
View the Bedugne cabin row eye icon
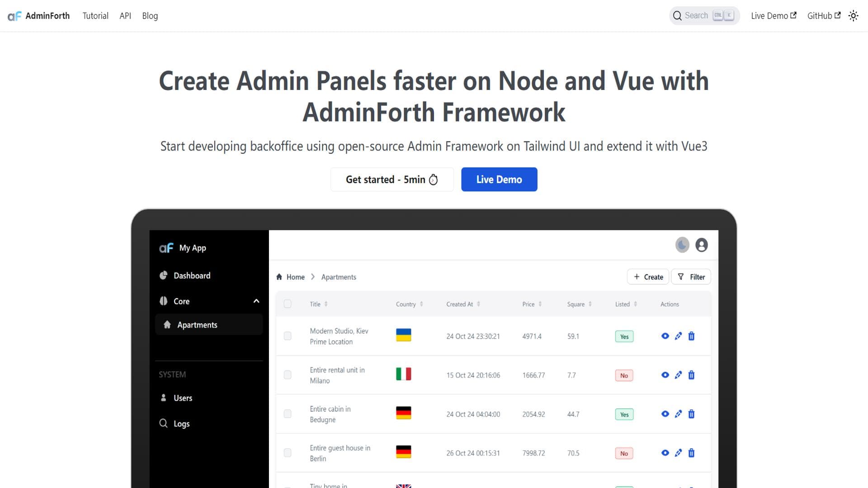pos(665,413)
